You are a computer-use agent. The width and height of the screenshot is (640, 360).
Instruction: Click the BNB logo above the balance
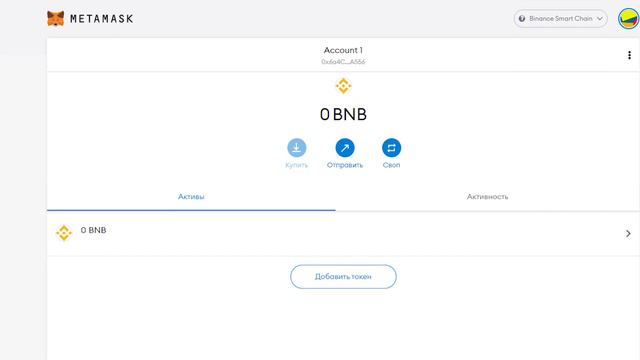(x=343, y=86)
